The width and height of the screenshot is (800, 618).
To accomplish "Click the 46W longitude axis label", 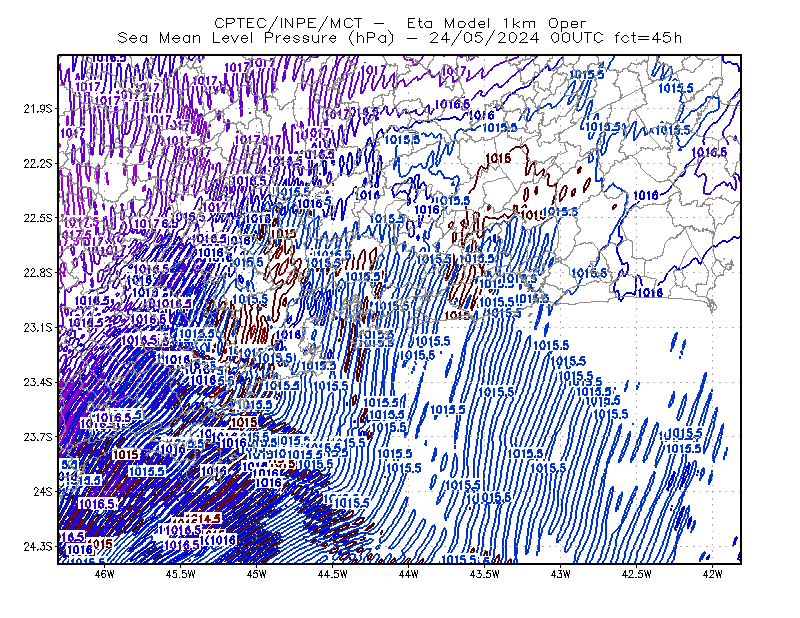I will tap(105, 574).
